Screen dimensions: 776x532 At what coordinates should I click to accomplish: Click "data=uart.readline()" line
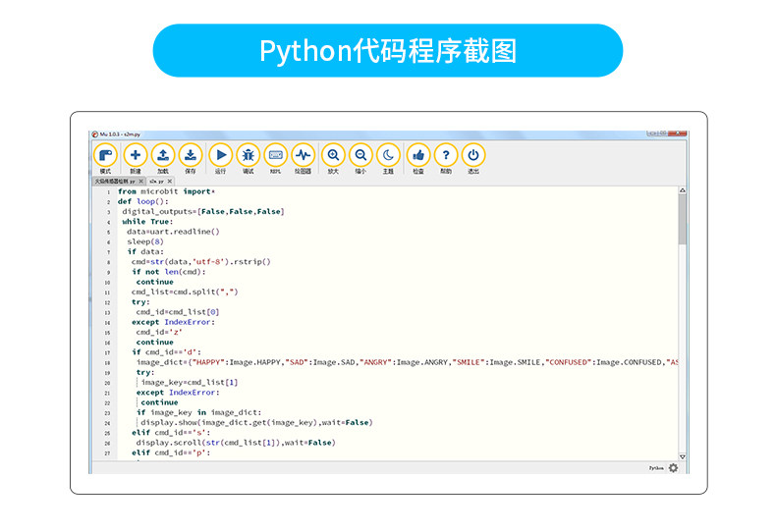[173, 232]
